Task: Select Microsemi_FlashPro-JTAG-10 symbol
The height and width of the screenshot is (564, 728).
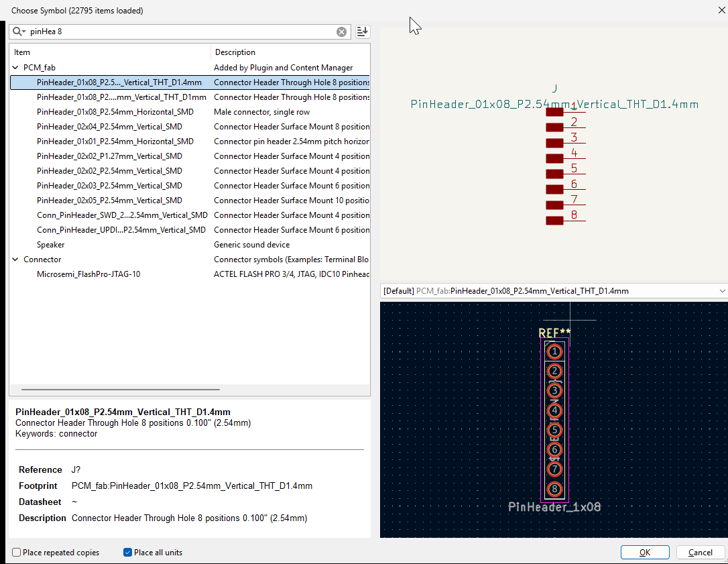Action: pos(190,274)
